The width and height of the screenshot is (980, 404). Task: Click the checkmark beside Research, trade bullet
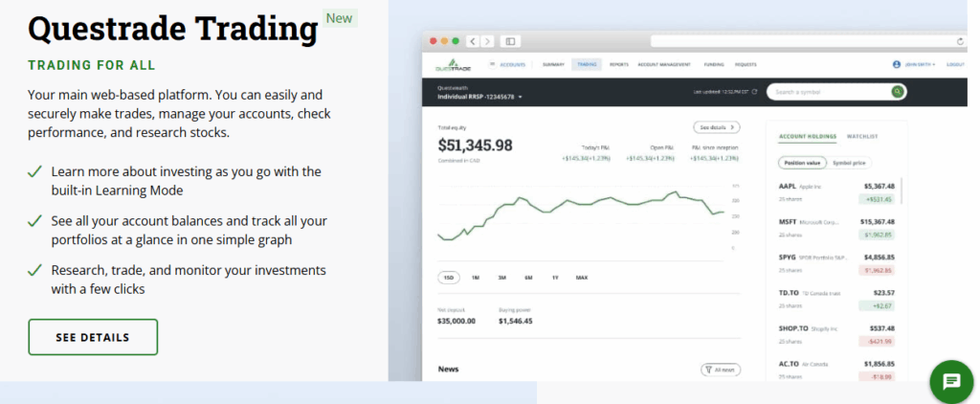click(35, 270)
